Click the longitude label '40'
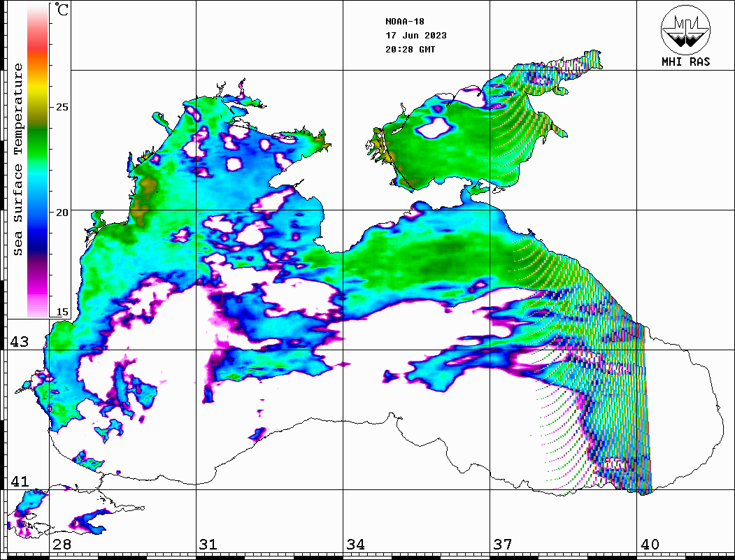 tap(650, 544)
